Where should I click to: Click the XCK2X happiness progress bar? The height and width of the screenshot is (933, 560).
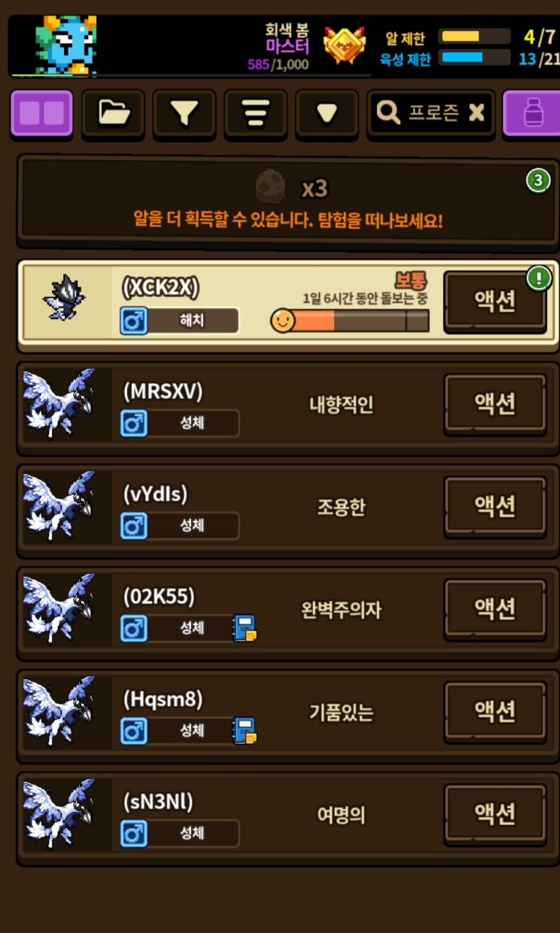[350, 321]
